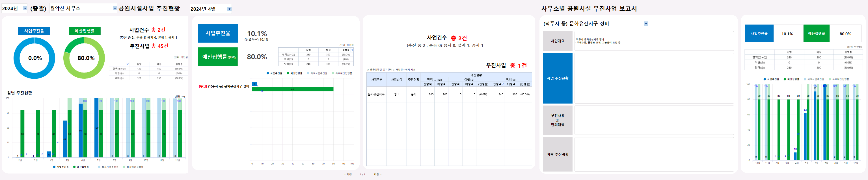The width and height of the screenshot is (868, 180).
Task: Open the (덕주사 등) 문화유산지구 정비 project dropdown
Action: [x=645, y=23]
